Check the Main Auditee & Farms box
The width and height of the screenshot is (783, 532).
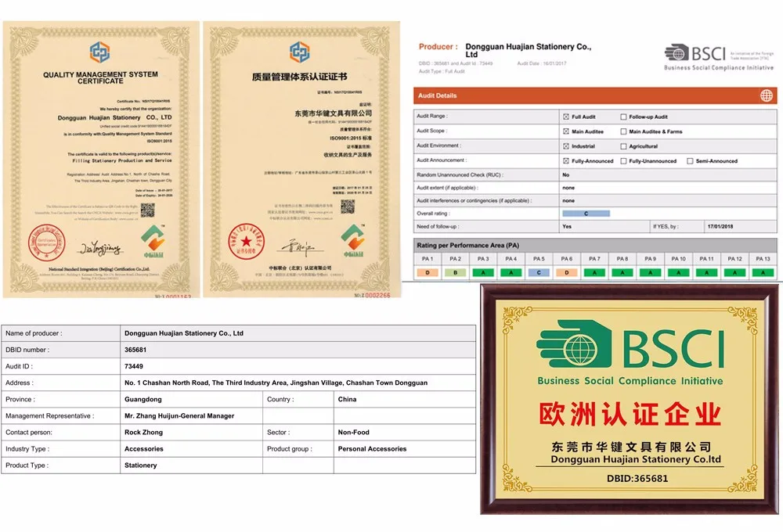(x=623, y=131)
